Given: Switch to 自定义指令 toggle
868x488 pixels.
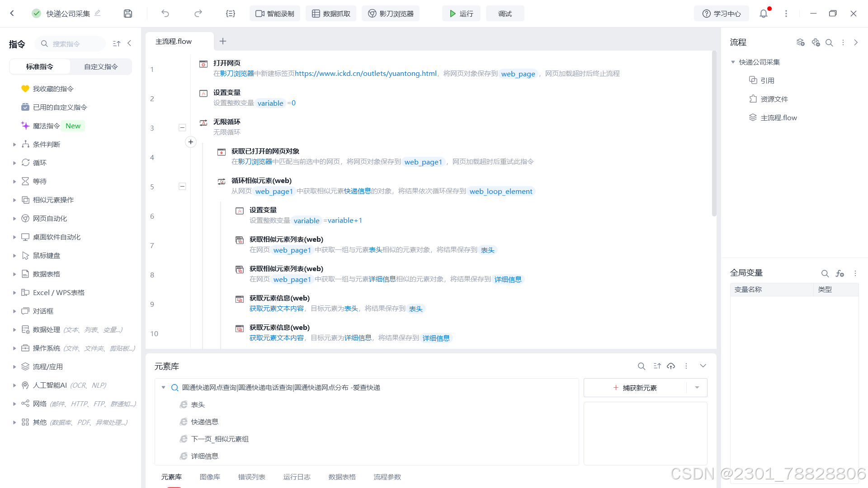Looking at the screenshot, I should click(x=101, y=66).
